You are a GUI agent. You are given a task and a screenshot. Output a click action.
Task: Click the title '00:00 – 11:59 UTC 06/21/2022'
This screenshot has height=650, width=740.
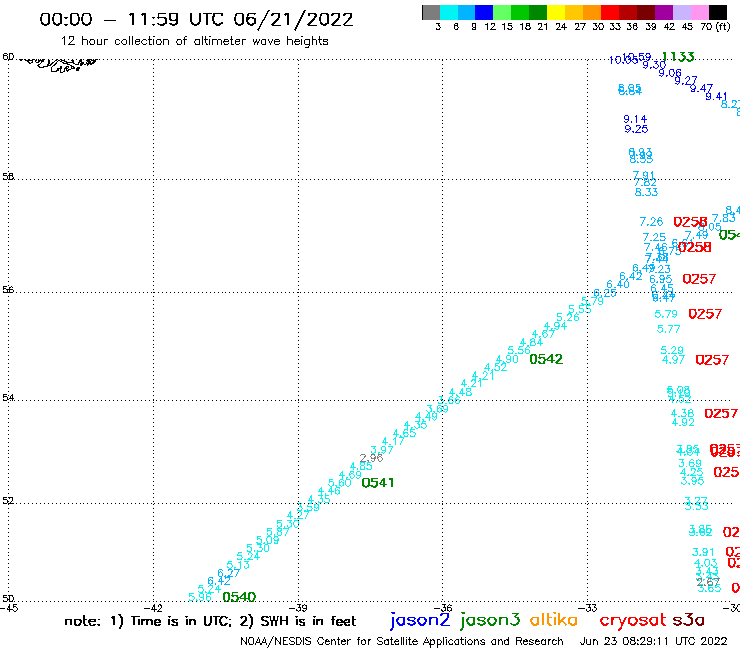pyautogui.click(x=196, y=19)
